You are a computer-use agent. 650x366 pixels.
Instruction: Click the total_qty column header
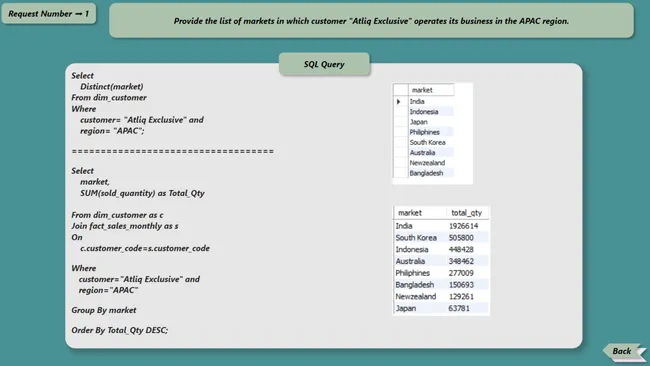[x=466, y=213]
